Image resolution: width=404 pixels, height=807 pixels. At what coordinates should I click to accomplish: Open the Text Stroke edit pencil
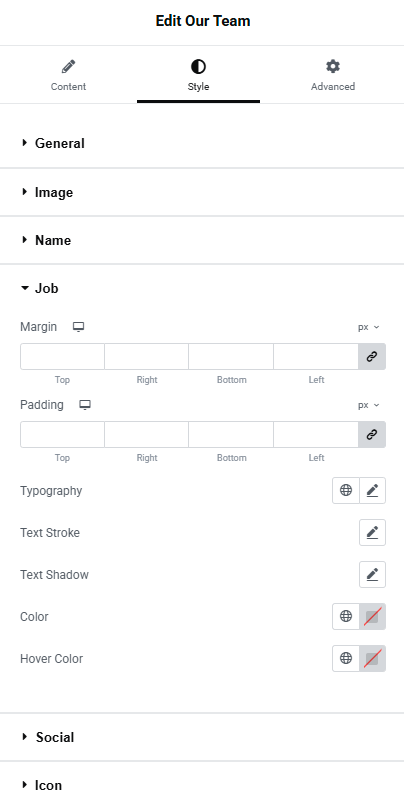point(373,533)
